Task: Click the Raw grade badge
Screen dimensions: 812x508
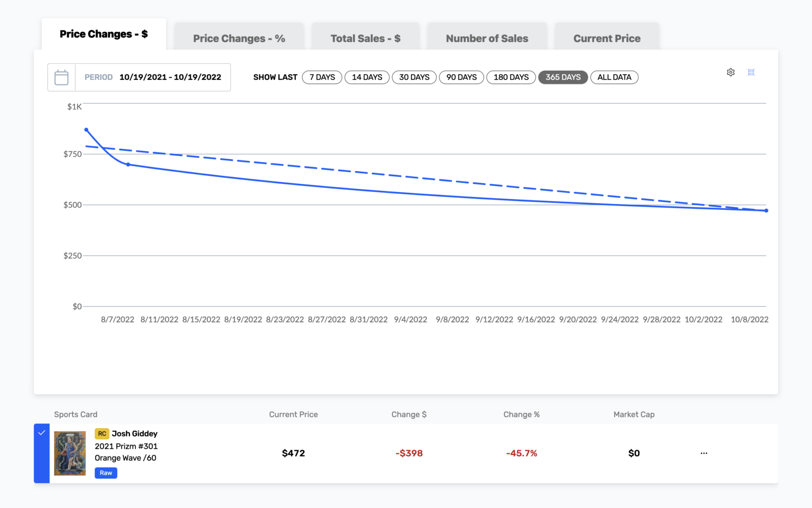Action: (x=106, y=473)
